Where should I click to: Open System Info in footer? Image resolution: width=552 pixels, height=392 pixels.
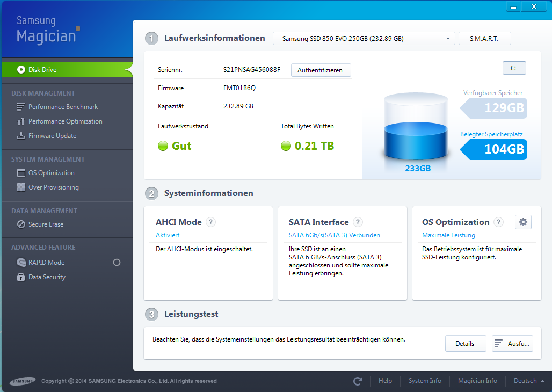(425, 381)
